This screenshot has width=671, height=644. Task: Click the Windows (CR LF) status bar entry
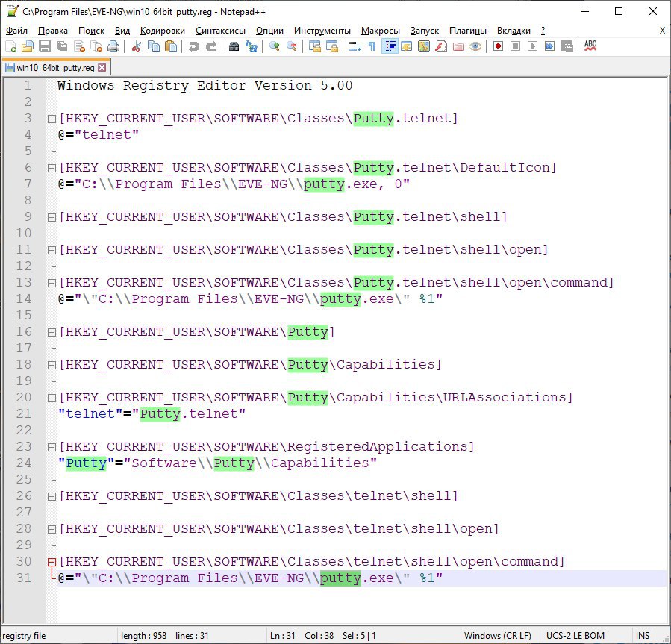(x=497, y=636)
